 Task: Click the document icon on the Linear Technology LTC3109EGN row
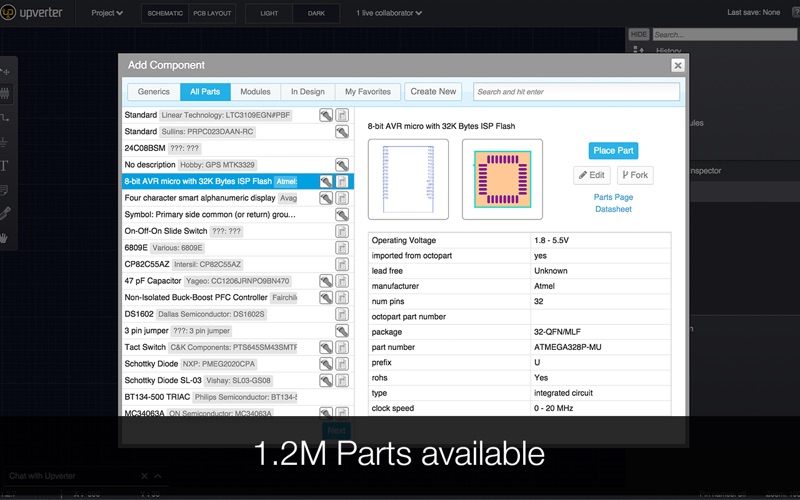click(x=342, y=115)
